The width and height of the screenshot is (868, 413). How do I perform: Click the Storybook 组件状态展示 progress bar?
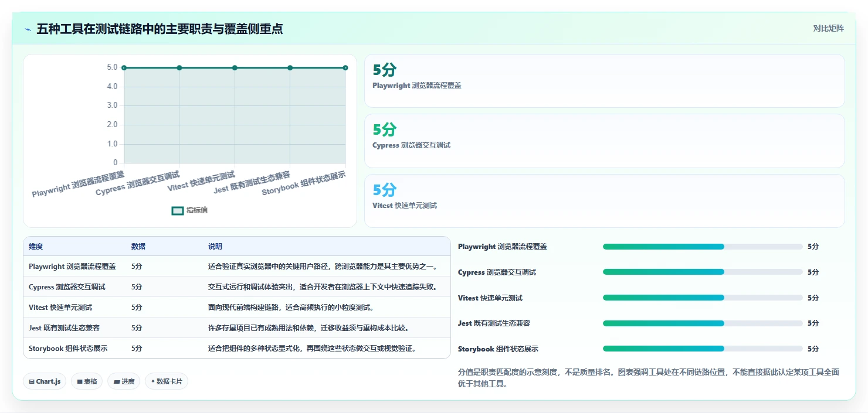point(703,349)
